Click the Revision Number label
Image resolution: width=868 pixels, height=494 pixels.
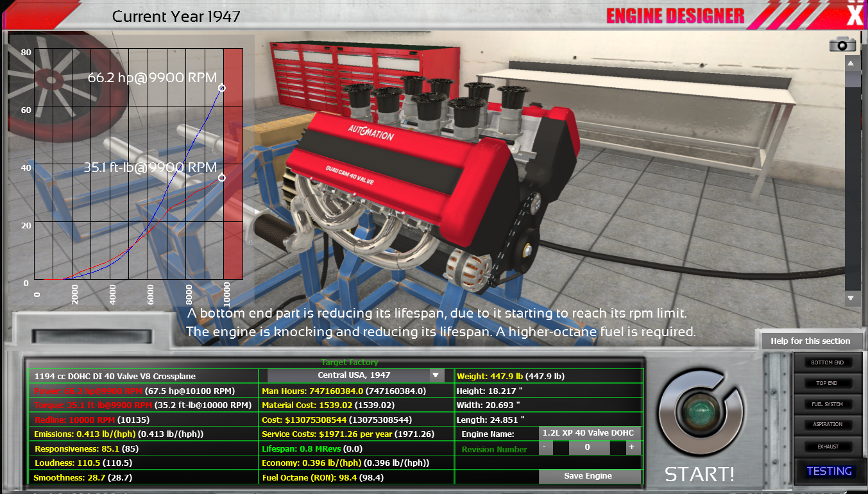point(494,449)
